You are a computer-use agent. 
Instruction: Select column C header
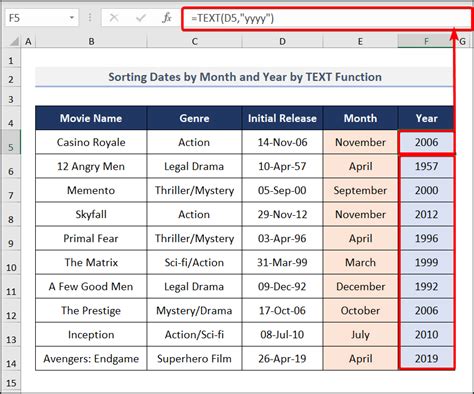[194, 42]
